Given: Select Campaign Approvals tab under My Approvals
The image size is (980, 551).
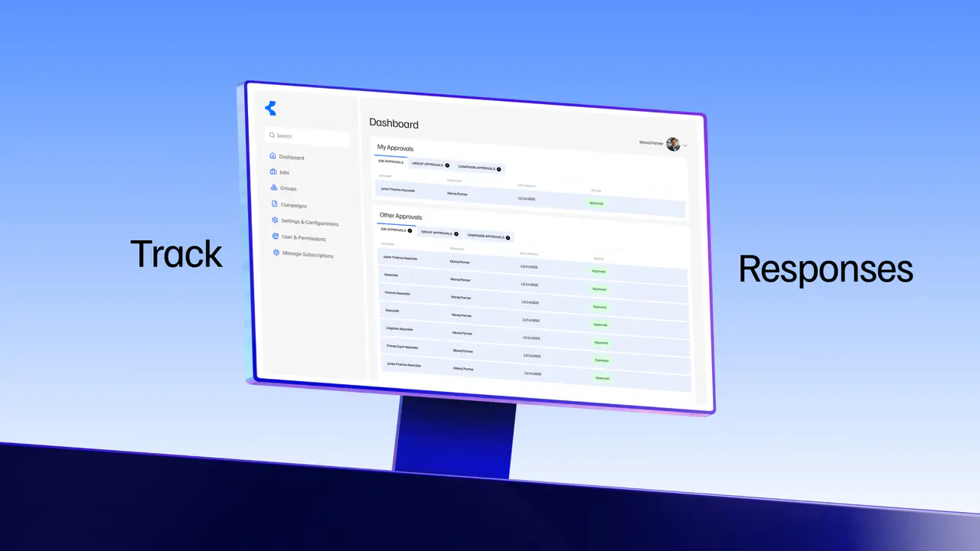Looking at the screenshot, I should click(x=479, y=168).
